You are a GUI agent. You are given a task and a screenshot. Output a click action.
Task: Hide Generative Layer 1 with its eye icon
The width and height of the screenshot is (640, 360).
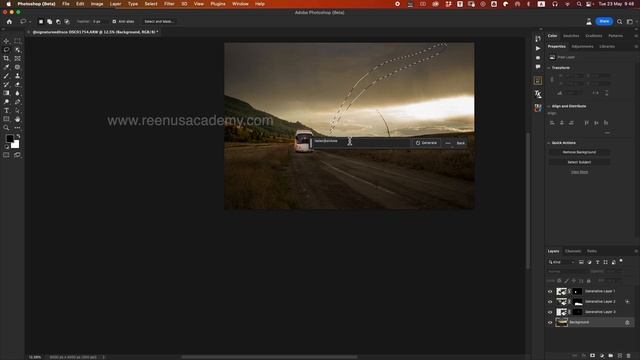tap(550, 291)
